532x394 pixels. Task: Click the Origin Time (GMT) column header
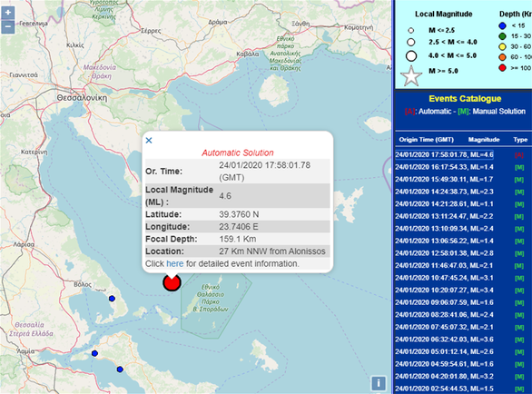pos(426,140)
